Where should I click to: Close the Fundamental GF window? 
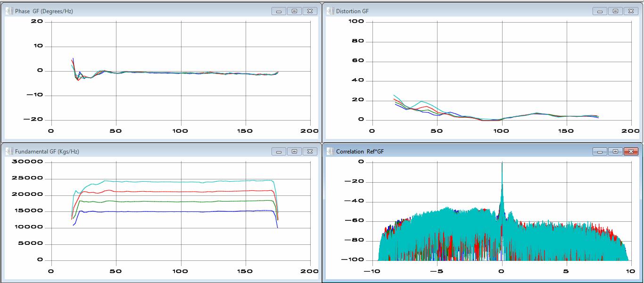(x=309, y=151)
